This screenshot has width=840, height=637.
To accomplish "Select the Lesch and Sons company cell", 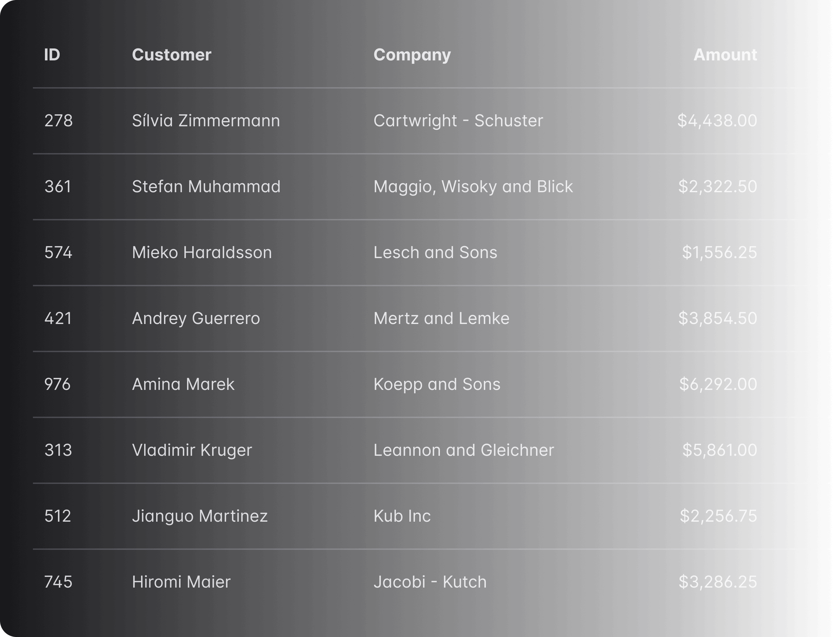I will (435, 253).
